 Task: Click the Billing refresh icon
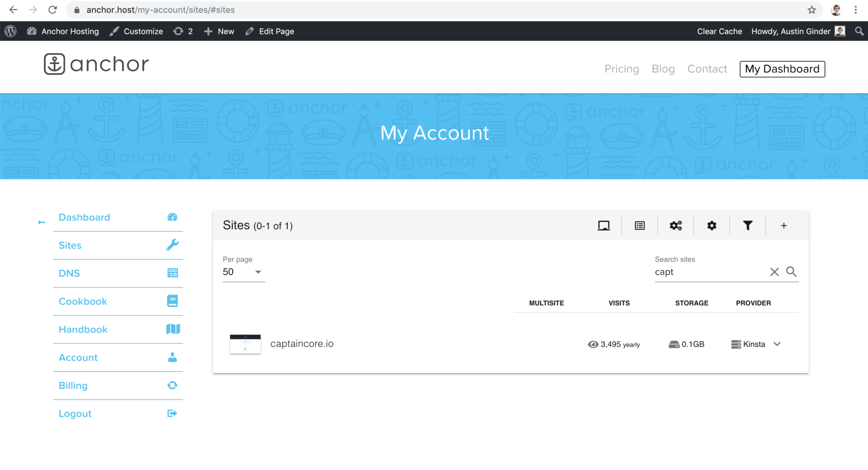[x=172, y=385]
